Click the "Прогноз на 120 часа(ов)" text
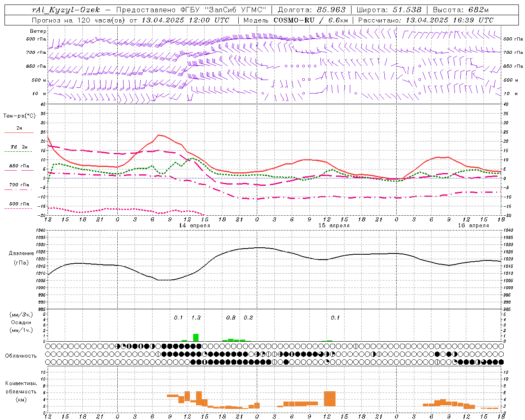Screen dimensions: 525x420 (78, 20)
